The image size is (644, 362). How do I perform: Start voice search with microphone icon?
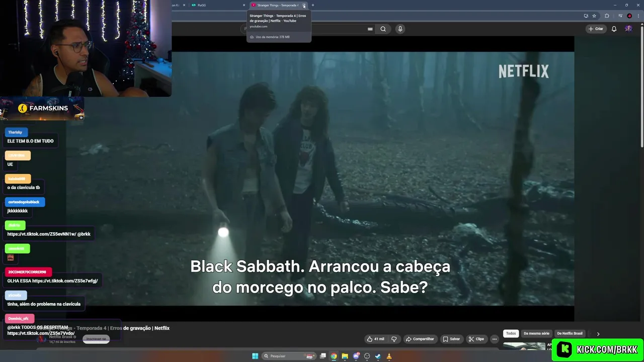(400, 29)
